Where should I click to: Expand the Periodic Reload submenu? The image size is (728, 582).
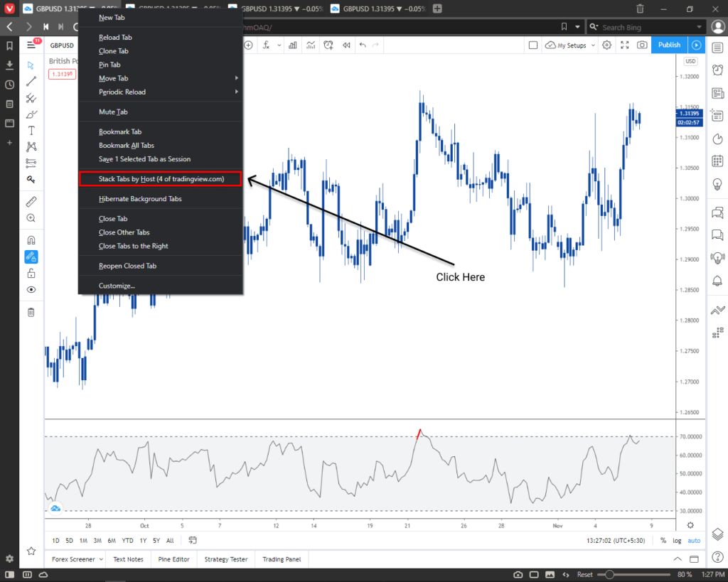click(x=161, y=92)
